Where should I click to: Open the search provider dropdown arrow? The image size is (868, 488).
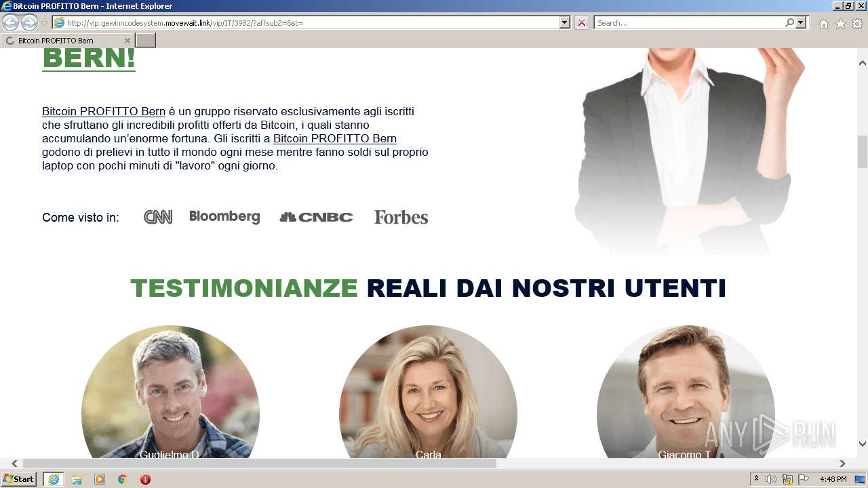pos(802,23)
